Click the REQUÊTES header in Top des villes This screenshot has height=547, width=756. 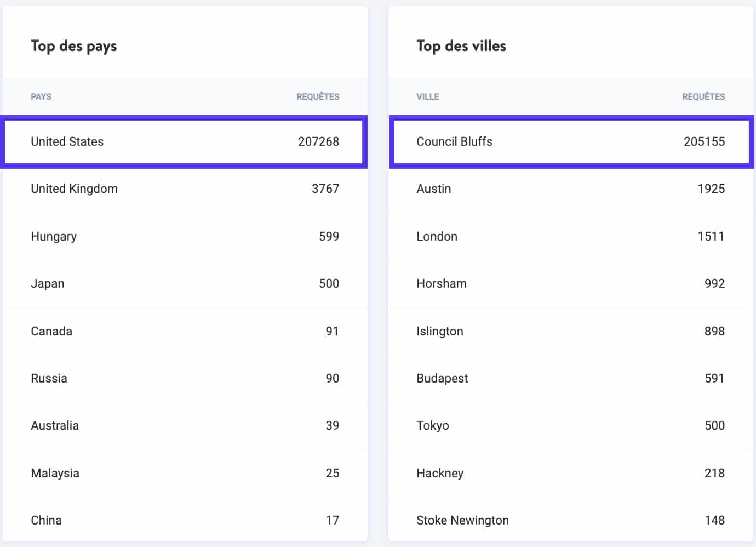(x=703, y=96)
